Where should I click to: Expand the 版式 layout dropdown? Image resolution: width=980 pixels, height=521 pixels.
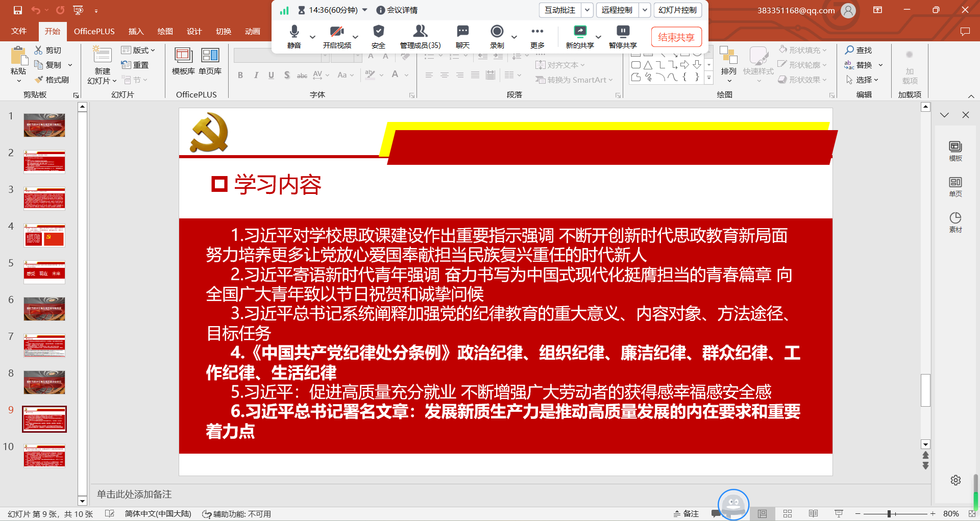(x=138, y=50)
